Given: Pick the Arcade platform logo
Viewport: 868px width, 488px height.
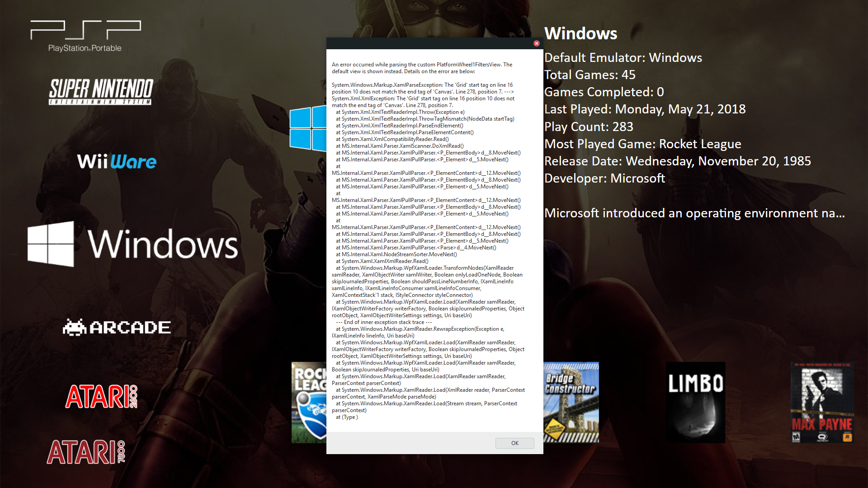Looking at the screenshot, I should [117, 327].
